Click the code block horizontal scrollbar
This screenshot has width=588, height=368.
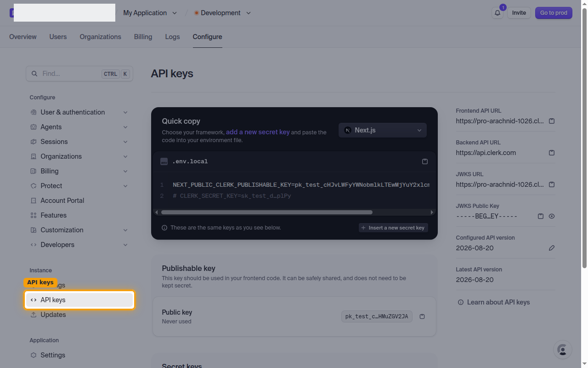coord(267,213)
